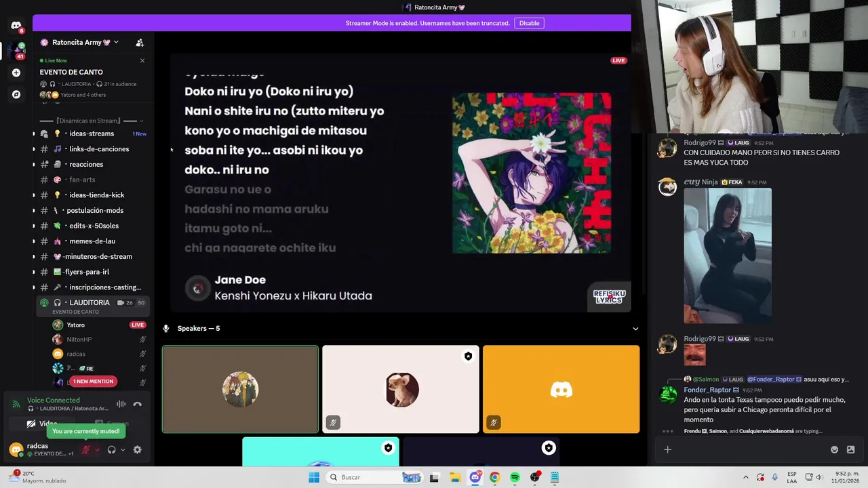The width and height of the screenshot is (868, 488).
Task: Click the Jane Doe song title
Action: coord(240,280)
